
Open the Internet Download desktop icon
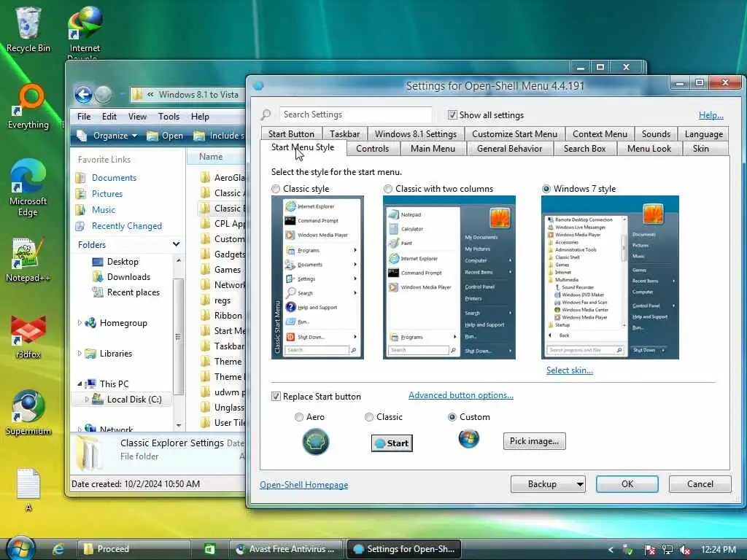tap(85, 32)
